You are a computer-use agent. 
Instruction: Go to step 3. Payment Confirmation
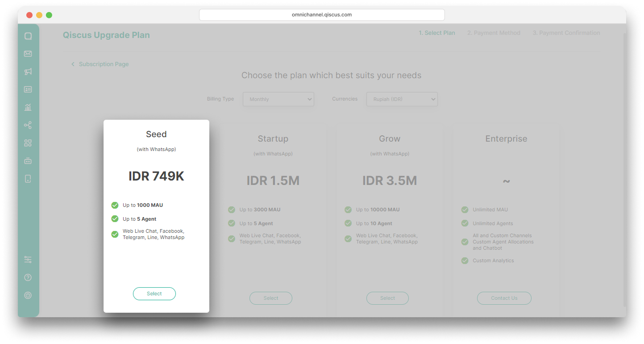click(566, 33)
